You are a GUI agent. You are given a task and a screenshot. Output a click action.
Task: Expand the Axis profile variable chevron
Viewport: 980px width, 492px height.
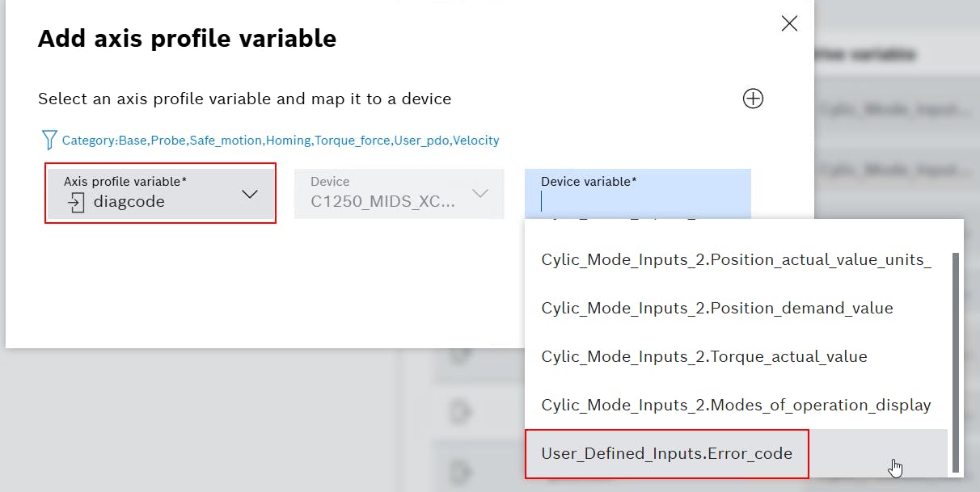coord(250,194)
